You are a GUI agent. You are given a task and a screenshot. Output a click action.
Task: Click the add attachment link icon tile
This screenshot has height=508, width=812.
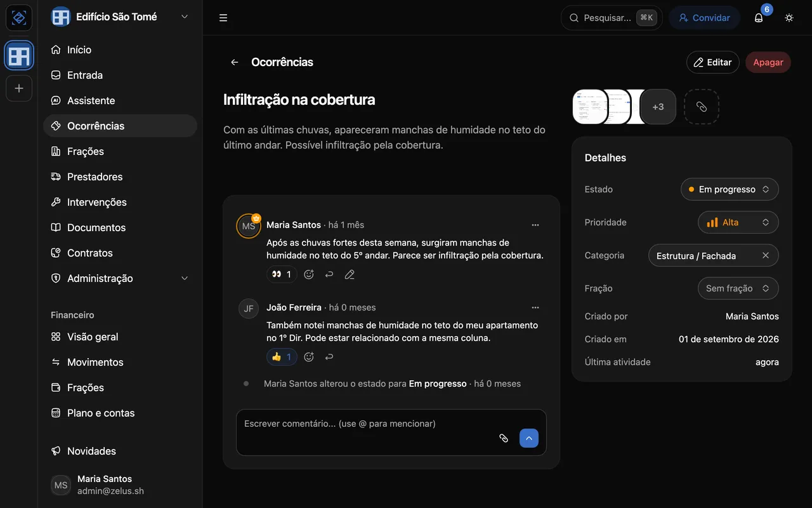tap(702, 107)
